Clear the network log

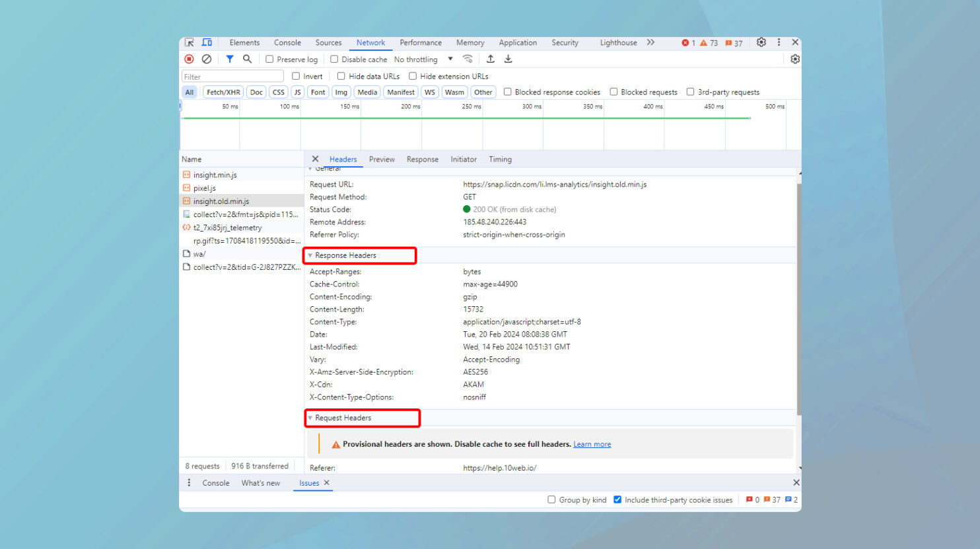(207, 59)
